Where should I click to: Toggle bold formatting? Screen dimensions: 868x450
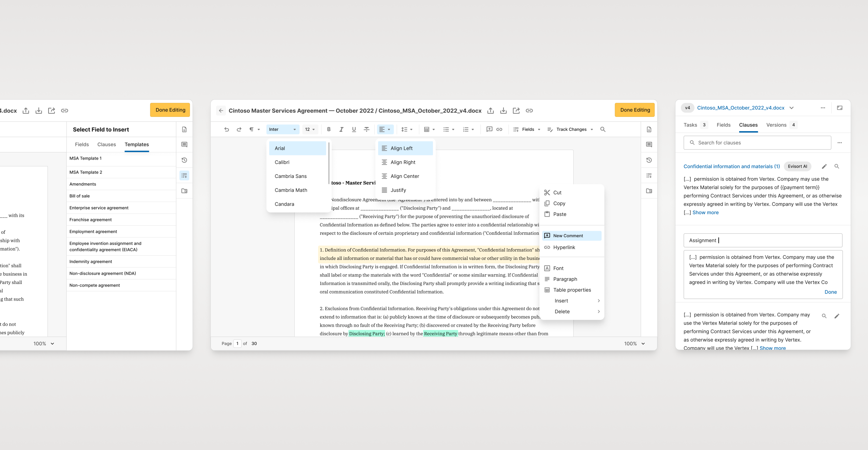[329, 129]
